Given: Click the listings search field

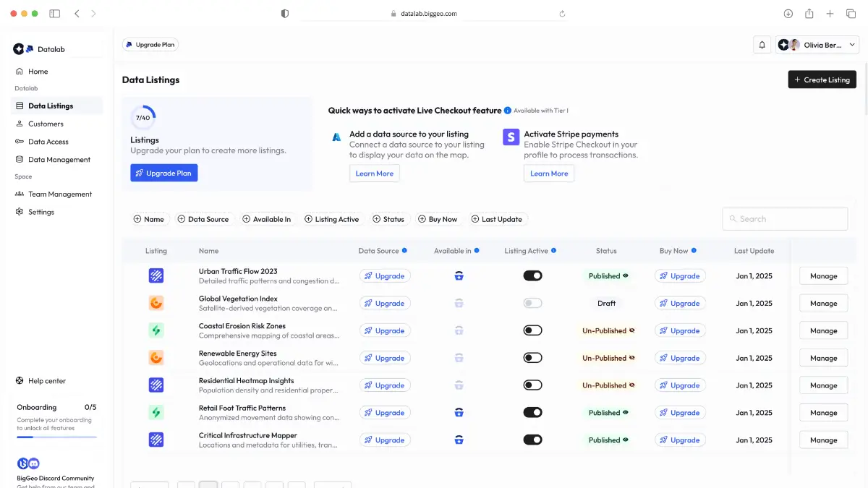Looking at the screenshot, I should click(x=785, y=219).
